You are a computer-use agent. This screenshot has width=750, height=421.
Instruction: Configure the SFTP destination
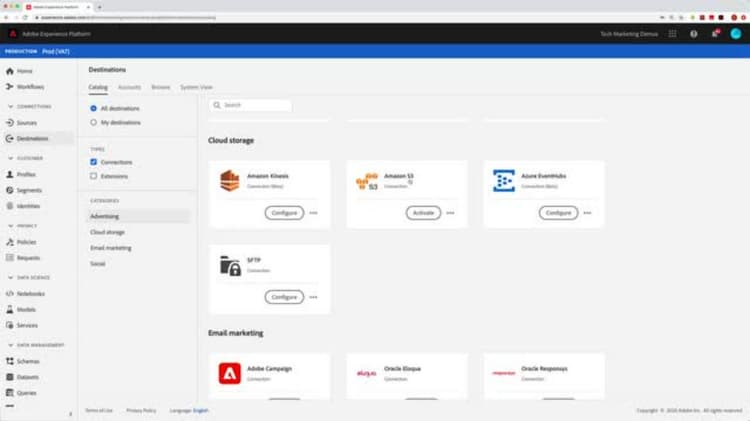coord(284,297)
